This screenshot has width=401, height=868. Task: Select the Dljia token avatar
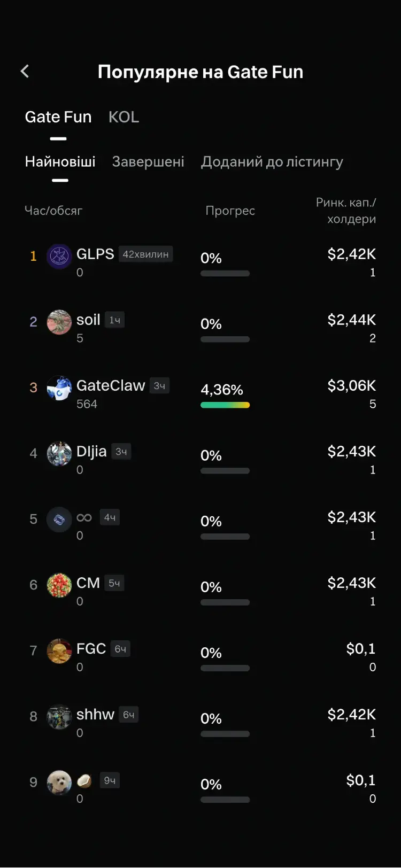(59, 454)
